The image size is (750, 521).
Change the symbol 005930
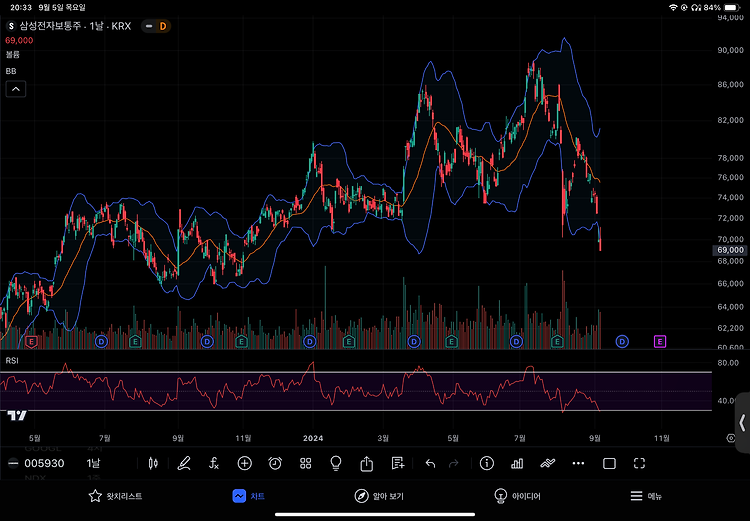(x=44, y=463)
